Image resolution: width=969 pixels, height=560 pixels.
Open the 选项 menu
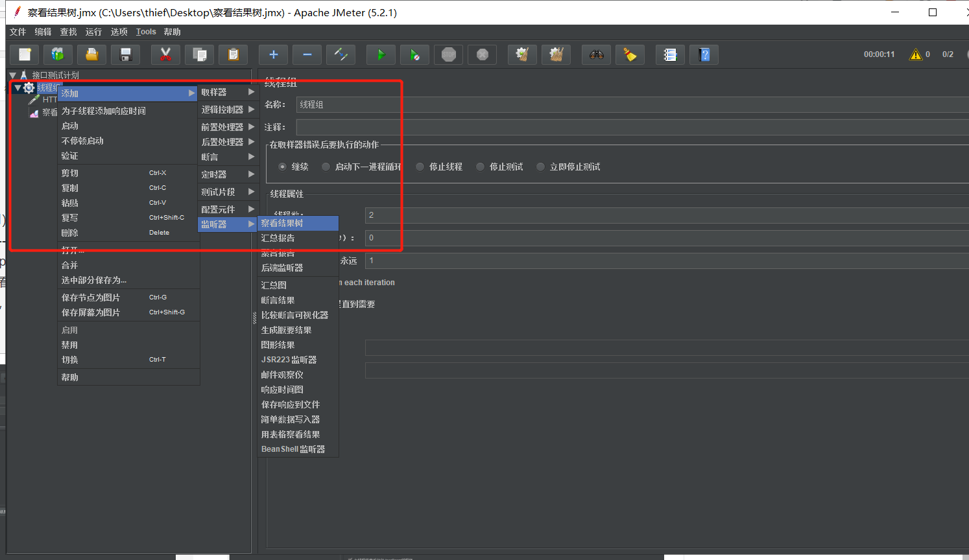pyautogui.click(x=119, y=32)
